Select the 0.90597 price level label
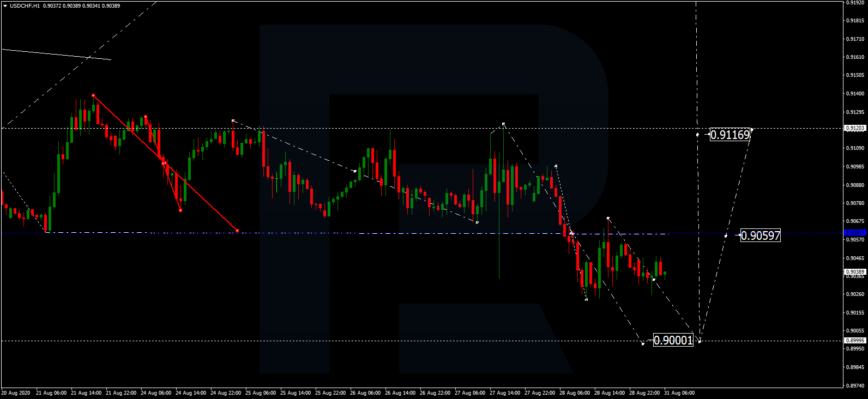 pos(761,235)
